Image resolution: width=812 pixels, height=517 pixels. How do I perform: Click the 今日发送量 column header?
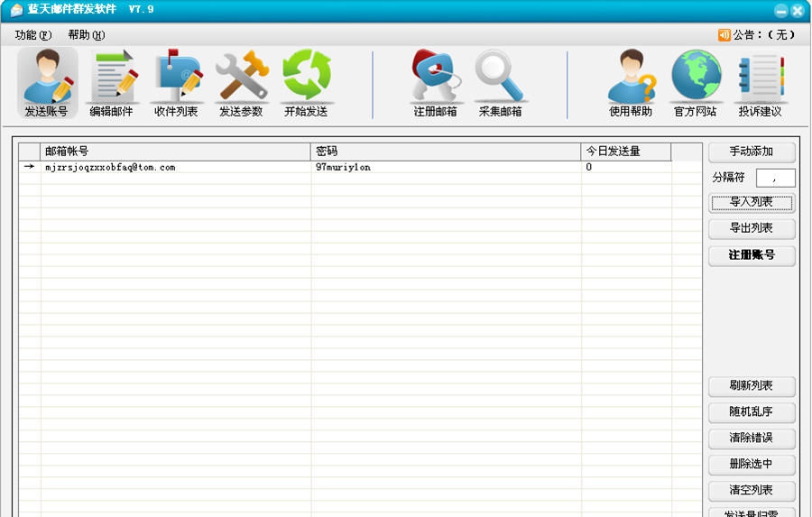[625, 152]
